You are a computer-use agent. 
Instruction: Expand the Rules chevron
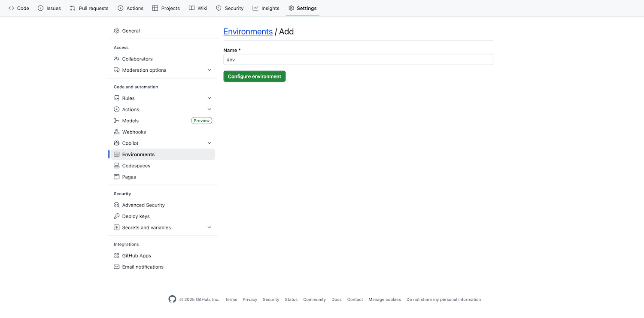tap(210, 98)
